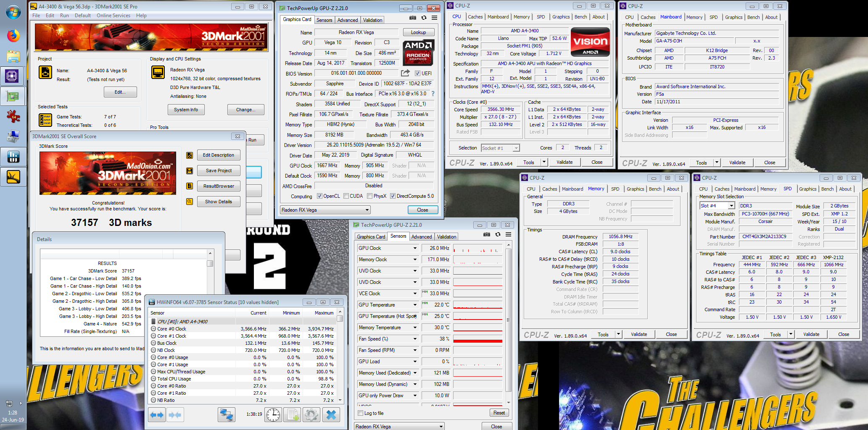Click the HWiNFO blue X close icon

(331, 415)
